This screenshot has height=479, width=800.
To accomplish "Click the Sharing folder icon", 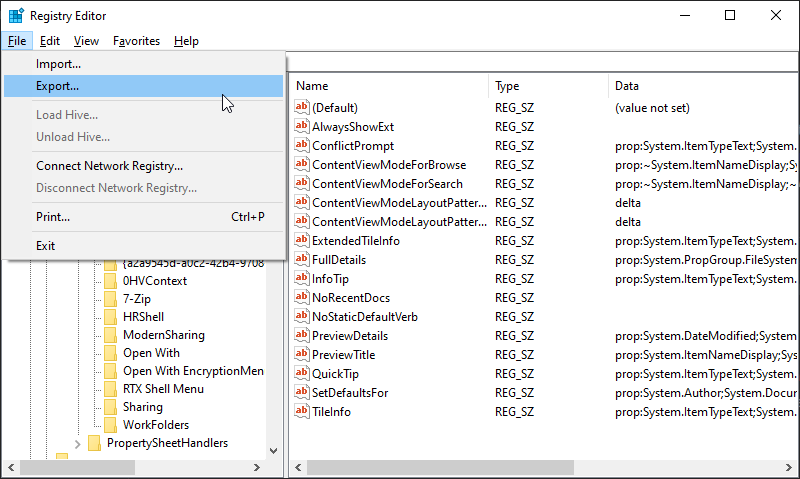I will pyautogui.click(x=110, y=407).
